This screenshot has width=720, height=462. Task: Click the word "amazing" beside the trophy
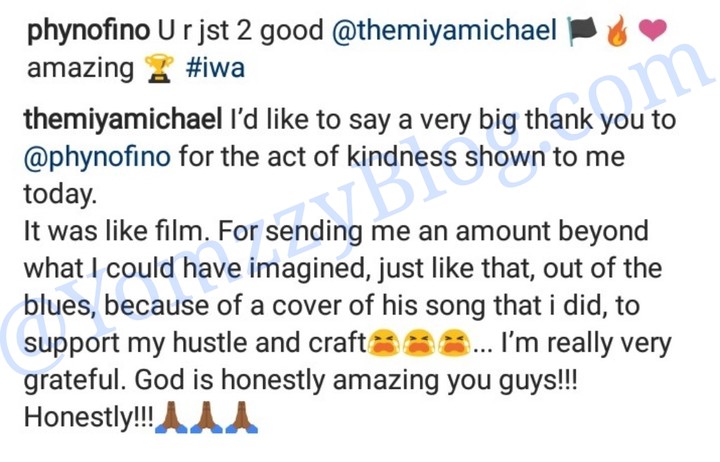click(80, 68)
